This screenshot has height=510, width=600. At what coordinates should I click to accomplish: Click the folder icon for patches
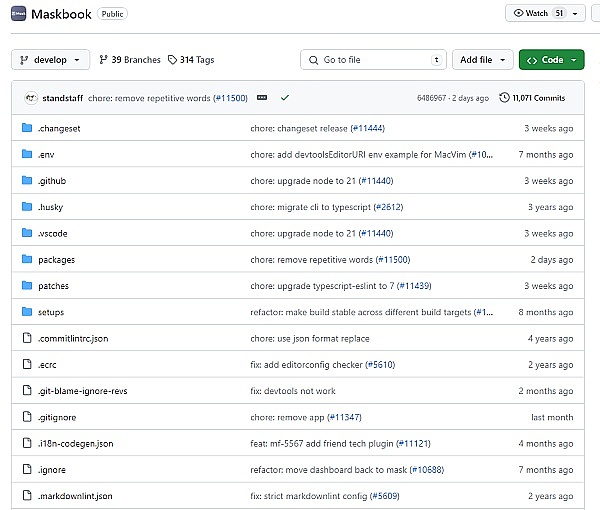27,286
